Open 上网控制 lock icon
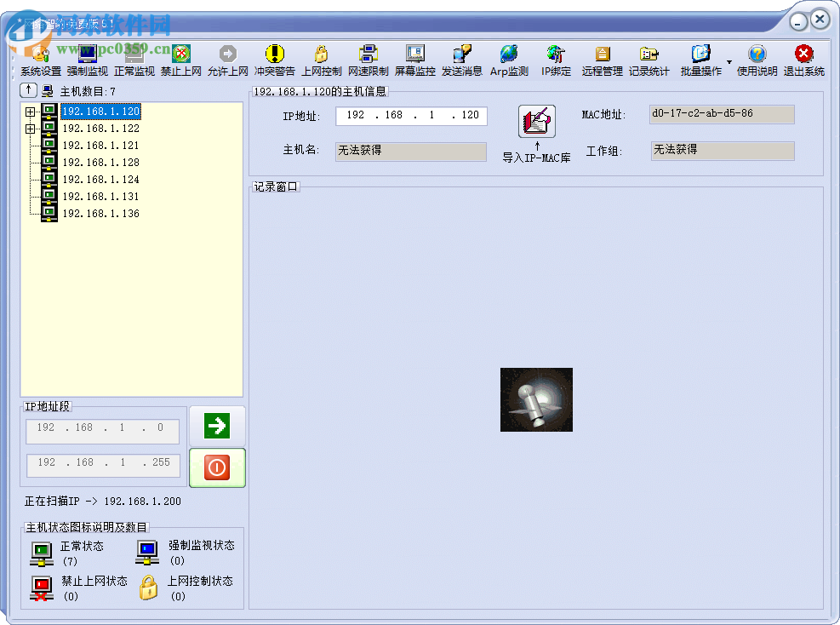Image resolution: width=840 pixels, height=625 pixels. (321, 61)
